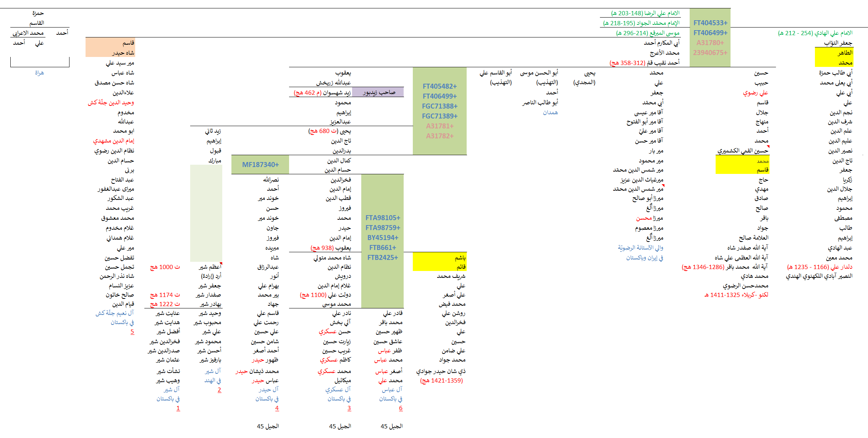Click the orange highlighted cell شاه حيدر

(x=123, y=53)
